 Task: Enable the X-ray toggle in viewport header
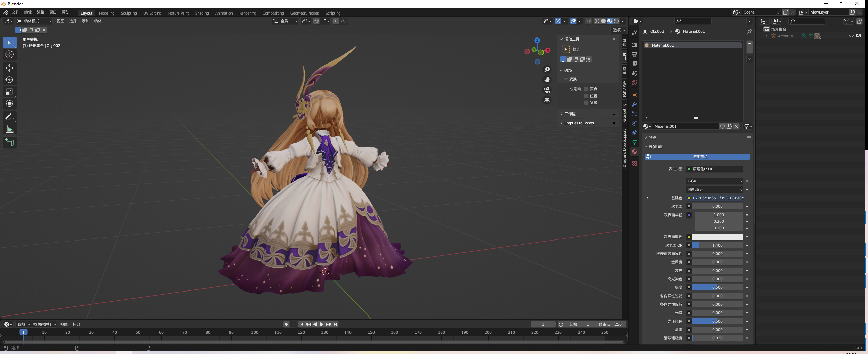click(x=589, y=21)
